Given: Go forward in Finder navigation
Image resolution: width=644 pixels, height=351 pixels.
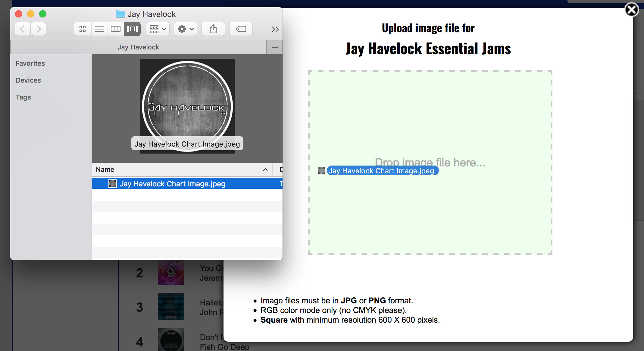Looking at the screenshot, I should click(x=39, y=29).
